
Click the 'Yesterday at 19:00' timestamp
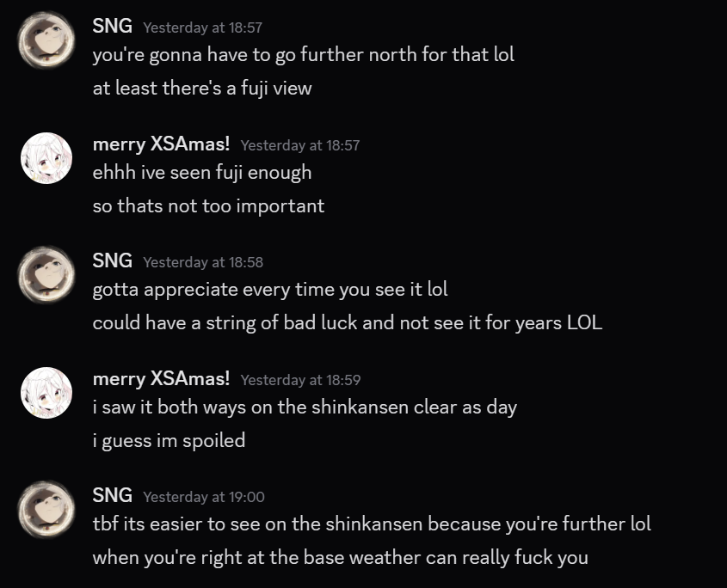pyautogui.click(x=204, y=497)
